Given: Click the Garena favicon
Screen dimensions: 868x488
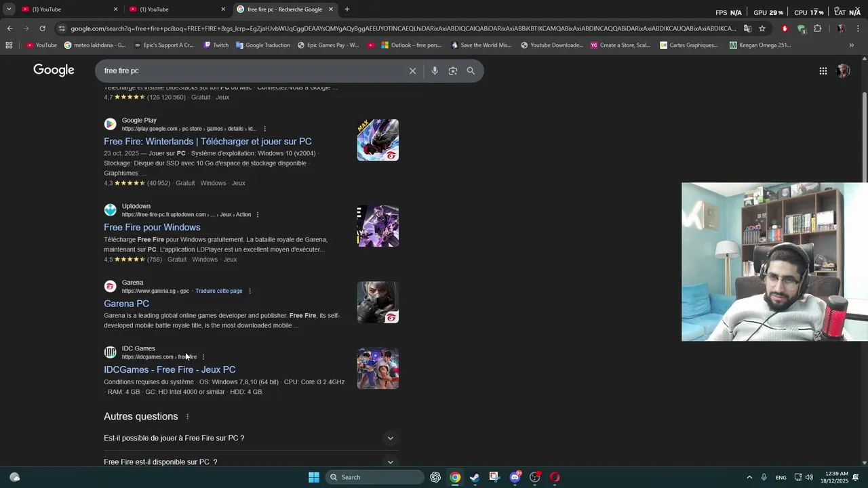Looking at the screenshot, I should (x=110, y=286).
